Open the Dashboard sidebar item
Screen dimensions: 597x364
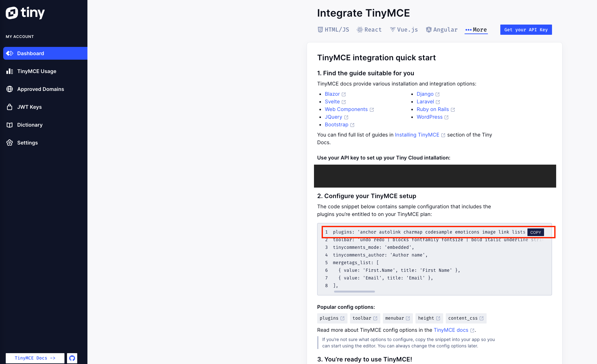pos(45,53)
